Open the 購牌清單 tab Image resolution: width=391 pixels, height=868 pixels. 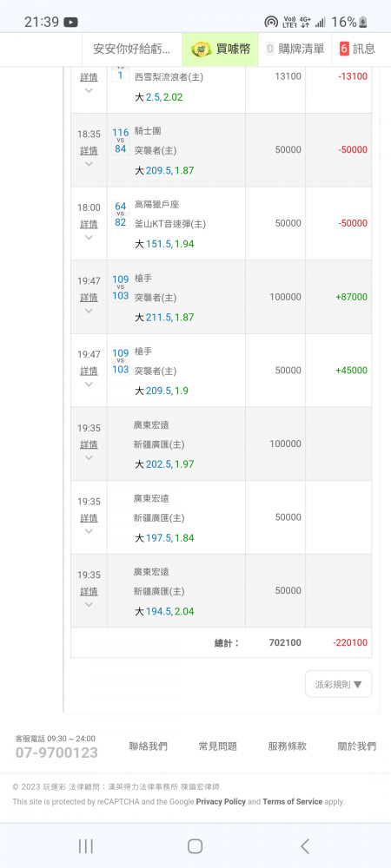(295, 49)
